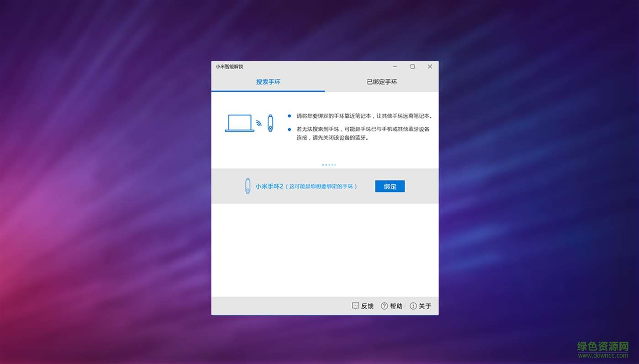The height and width of the screenshot is (364, 639).
Task: Click the feedback speech-bubble icon
Action: coord(355,306)
